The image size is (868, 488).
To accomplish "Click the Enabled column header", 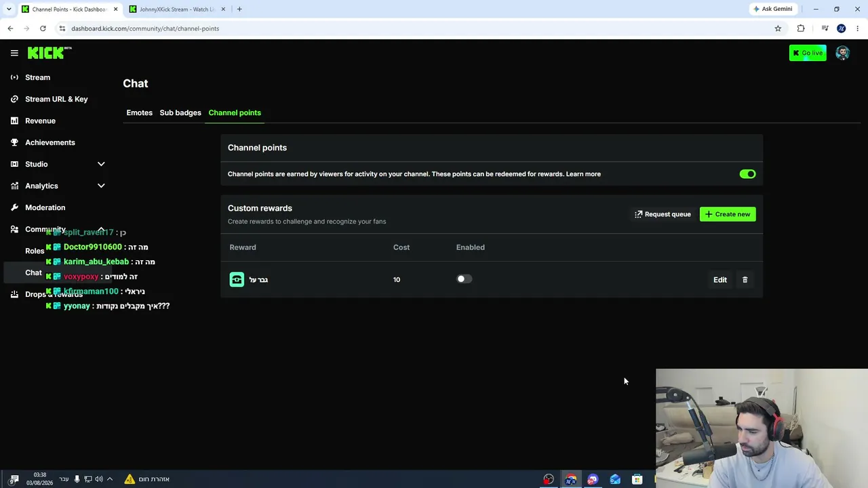I will point(471,247).
